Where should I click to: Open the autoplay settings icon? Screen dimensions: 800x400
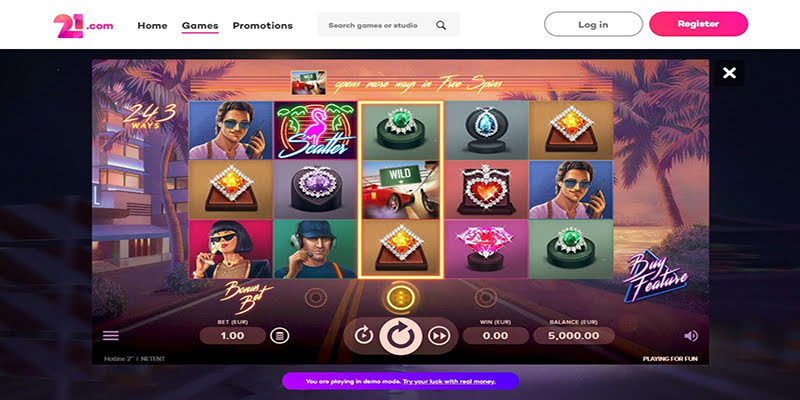[364, 336]
